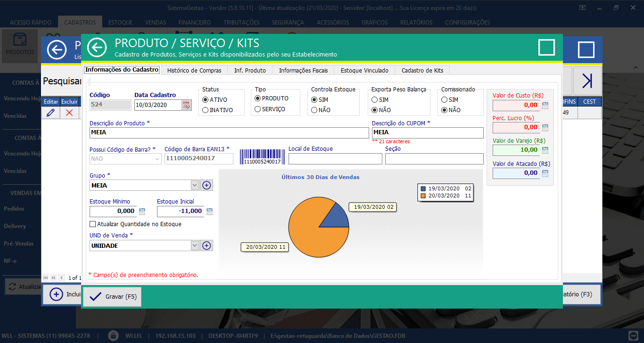Click the square icon in the blue background header
This screenshot has width=644, height=343.
[586, 49]
